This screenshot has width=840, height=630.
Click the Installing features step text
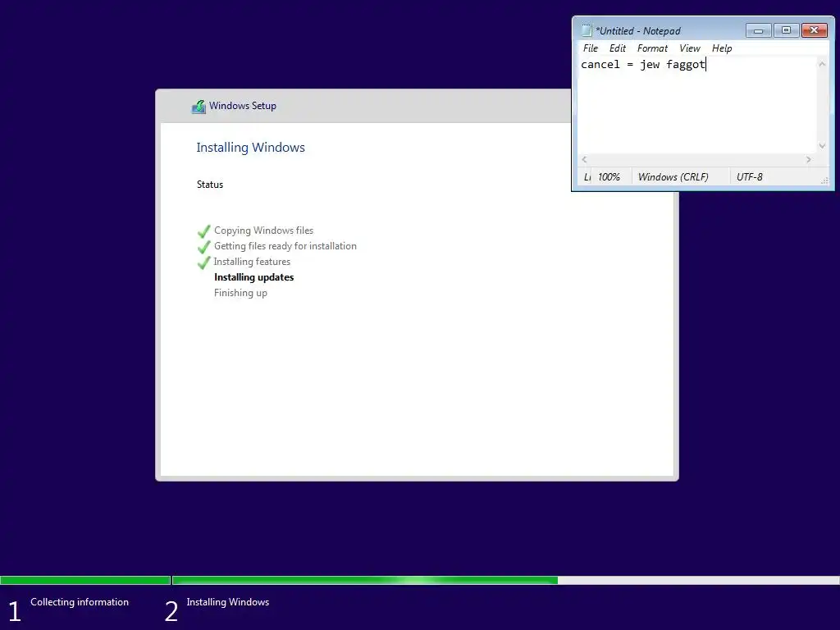coord(252,262)
